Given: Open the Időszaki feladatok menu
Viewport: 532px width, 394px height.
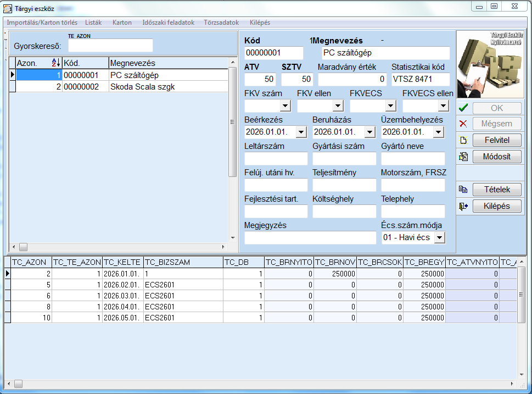Looking at the screenshot, I should pos(169,23).
